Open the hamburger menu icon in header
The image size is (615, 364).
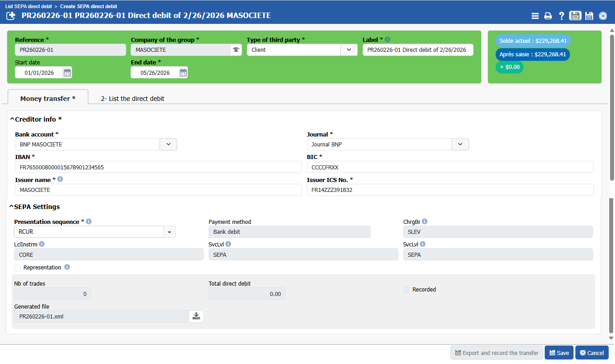[535, 16]
